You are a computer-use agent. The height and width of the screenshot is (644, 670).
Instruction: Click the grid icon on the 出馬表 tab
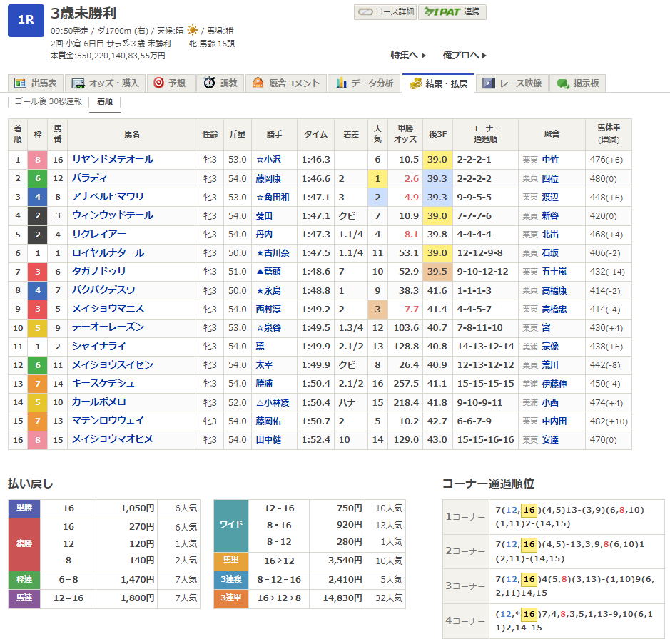tap(19, 83)
